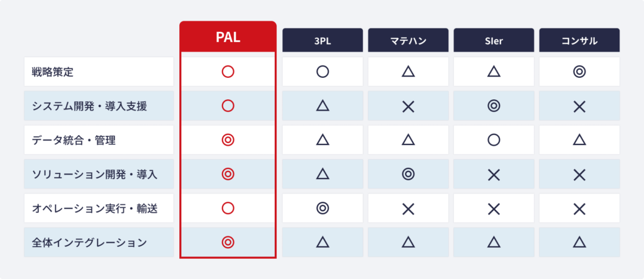Select the SIer column header
644x279 pixels.
click(x=494, y=40)
